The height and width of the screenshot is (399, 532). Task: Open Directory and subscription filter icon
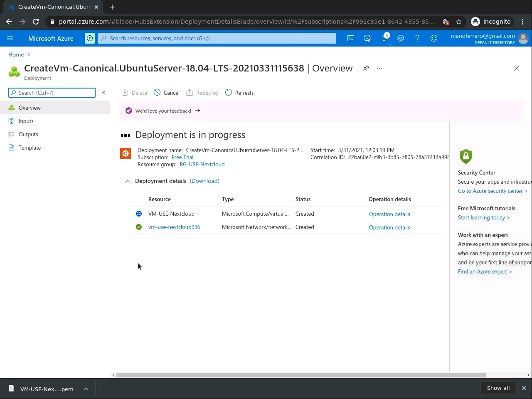pos(367,38)
